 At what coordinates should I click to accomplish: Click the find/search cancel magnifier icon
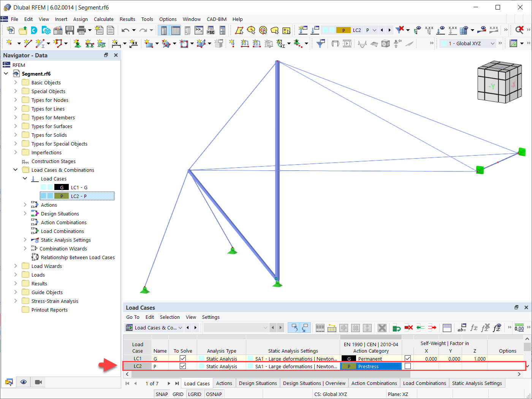point(519,30)
